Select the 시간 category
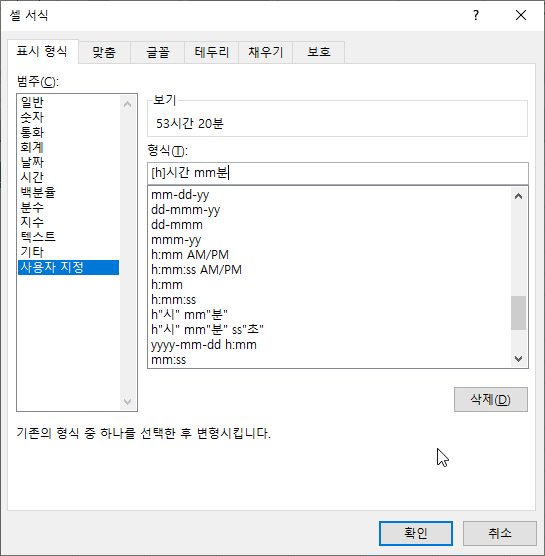The width and height of the screenshot is (545, 556). pyautogui.click(x=68, y=177)
